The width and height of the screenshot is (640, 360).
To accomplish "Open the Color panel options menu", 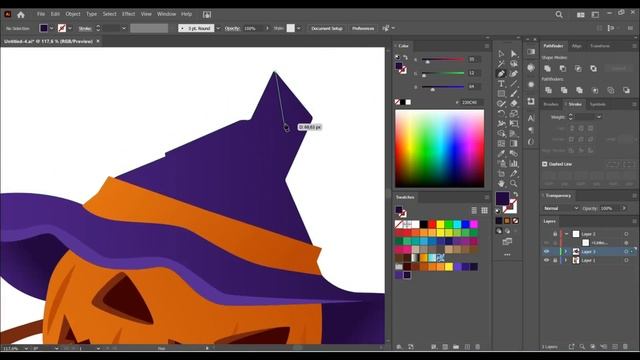I will tap(487, 46).
